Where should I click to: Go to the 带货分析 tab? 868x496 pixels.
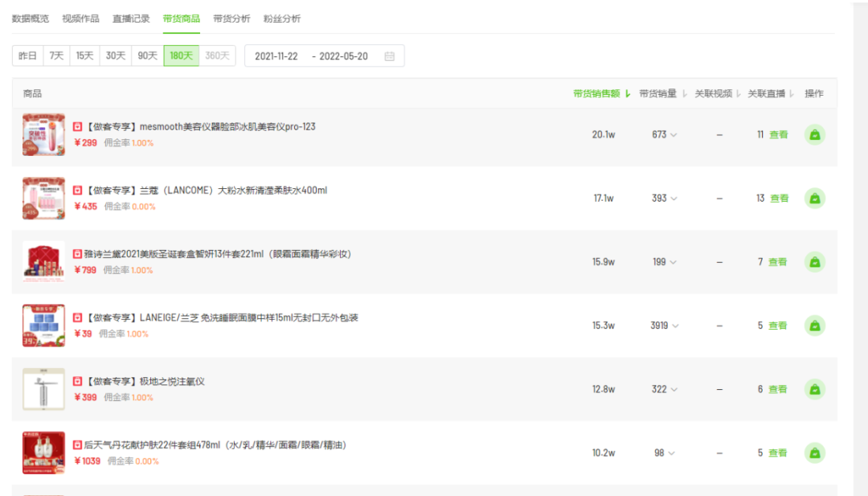[x=232, y=18]
